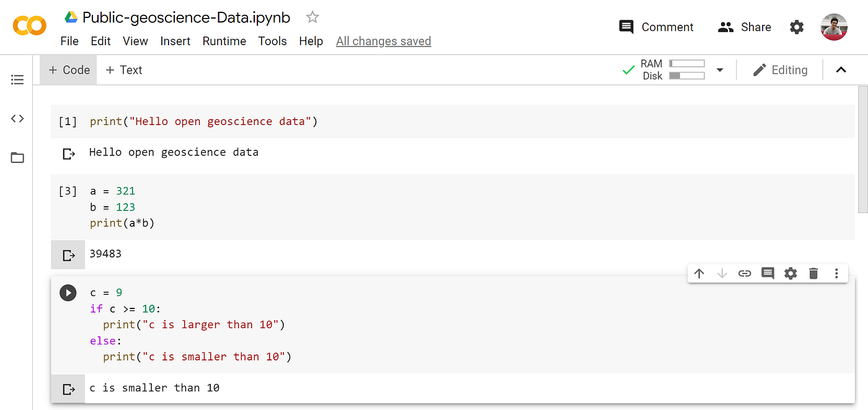
Task: Click the Comment button label
Action: pos(667,27)
